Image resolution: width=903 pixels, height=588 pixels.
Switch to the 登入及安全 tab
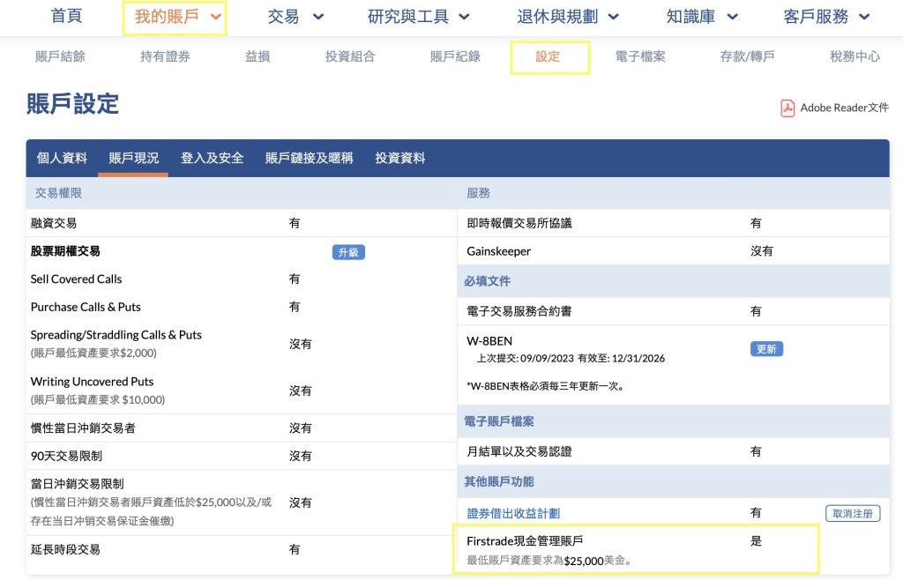tap(212, 158)
